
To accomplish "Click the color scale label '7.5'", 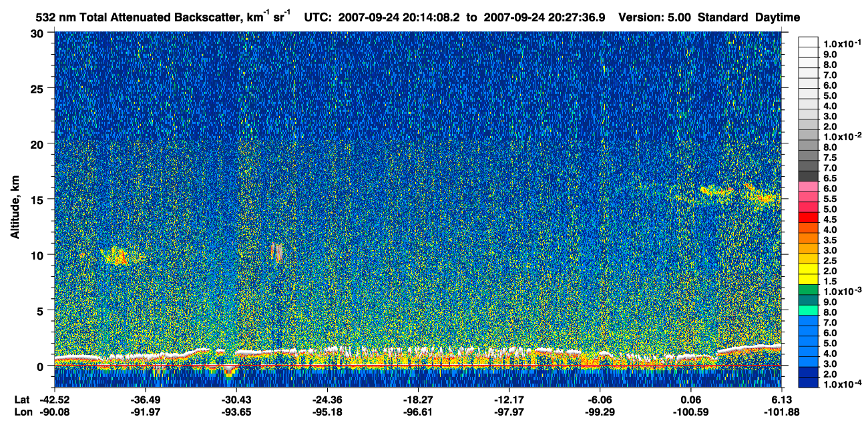I will coord(830,158).
